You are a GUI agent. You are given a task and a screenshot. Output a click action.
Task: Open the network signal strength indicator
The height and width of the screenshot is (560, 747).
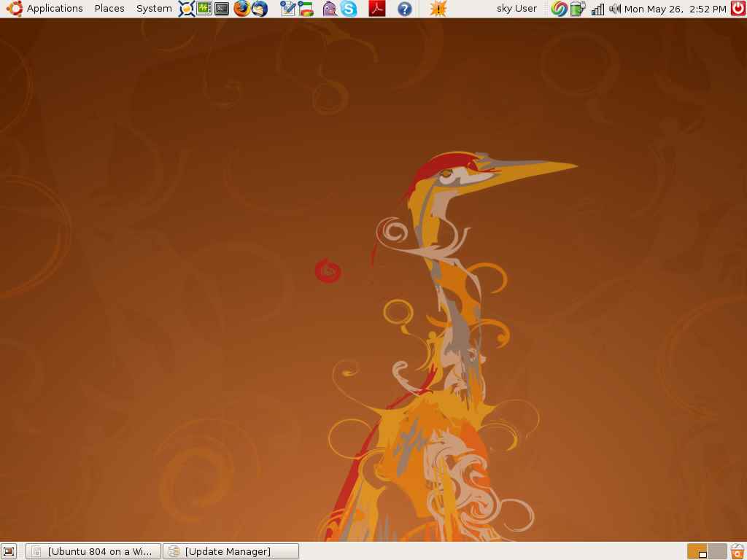click(597, 9)
